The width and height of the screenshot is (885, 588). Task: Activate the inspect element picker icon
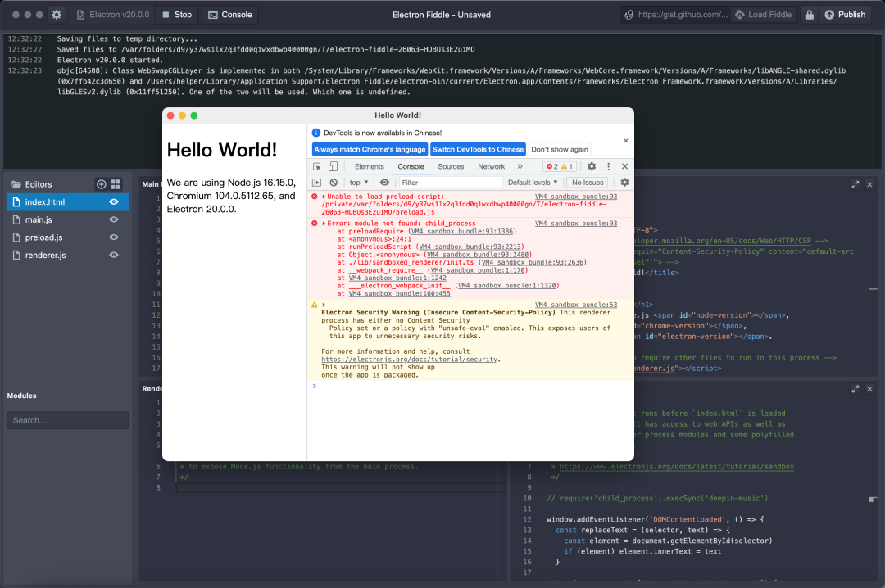(x=317, y=166)
